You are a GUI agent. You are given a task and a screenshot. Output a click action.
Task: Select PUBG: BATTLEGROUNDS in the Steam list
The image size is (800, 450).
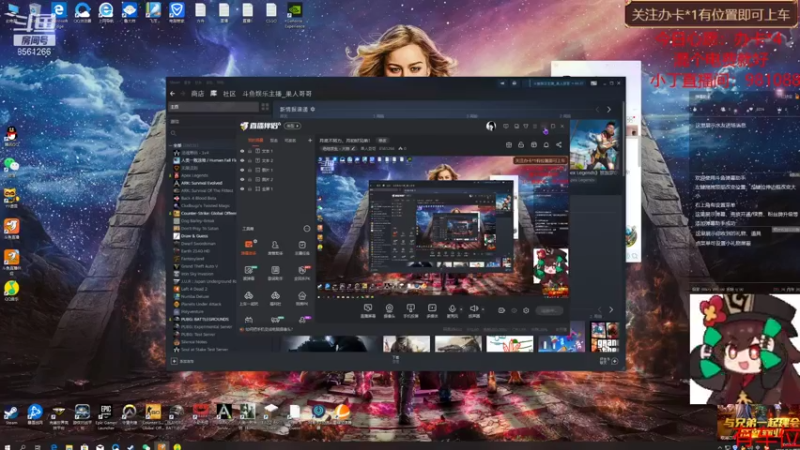201,319
